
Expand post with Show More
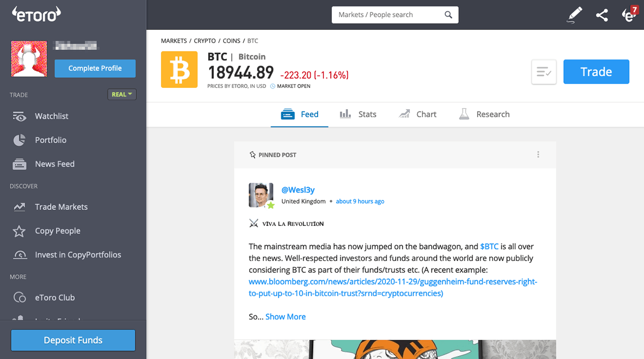(x=285, y=317)
